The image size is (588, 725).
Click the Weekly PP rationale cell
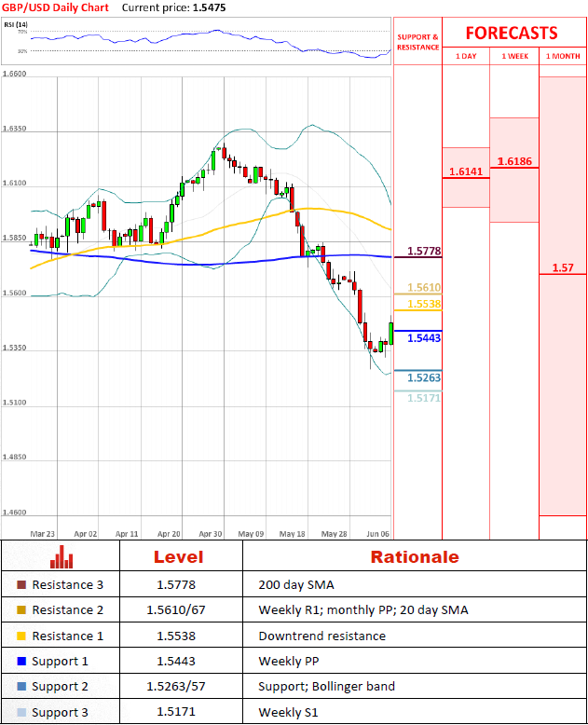(x=289, y=662)
